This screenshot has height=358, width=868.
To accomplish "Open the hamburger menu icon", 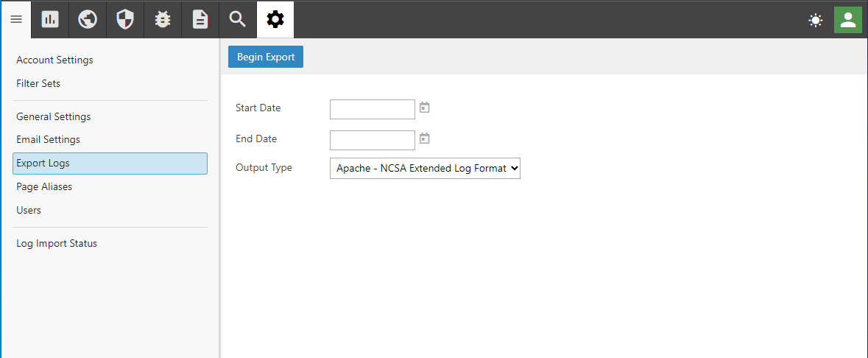I will 16,19.
